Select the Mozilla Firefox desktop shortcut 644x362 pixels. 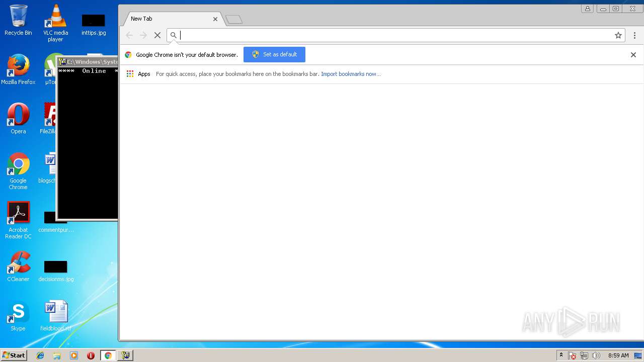point(18,69)
